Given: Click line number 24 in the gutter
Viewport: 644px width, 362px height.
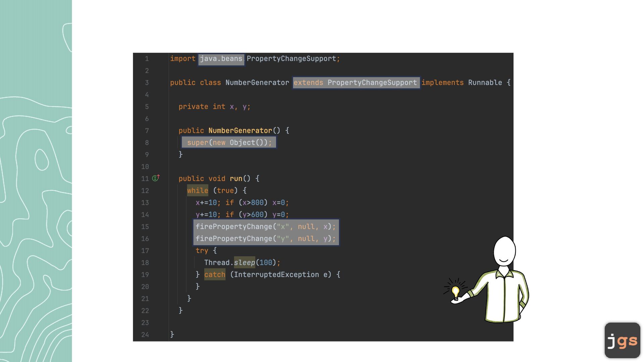Looking at the screenshot, I should point(145,335).
